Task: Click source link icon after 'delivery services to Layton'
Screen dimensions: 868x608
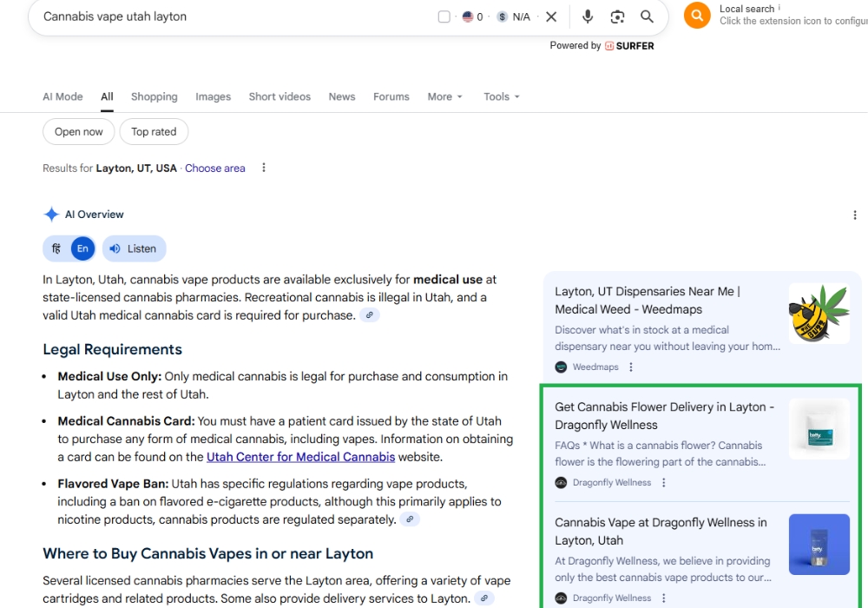Action: coord(483,598)
